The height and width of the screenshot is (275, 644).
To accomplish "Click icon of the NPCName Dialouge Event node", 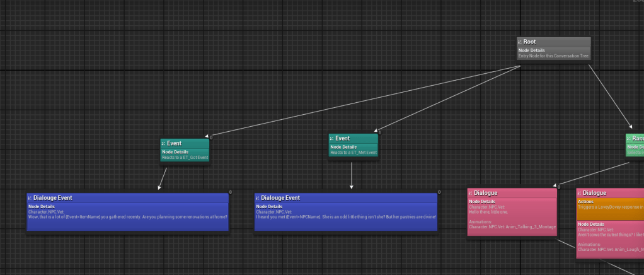I will [258, 198].
